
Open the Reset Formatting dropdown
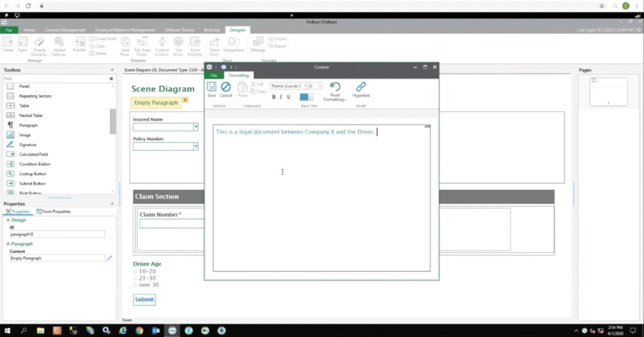tap(335, 97)
